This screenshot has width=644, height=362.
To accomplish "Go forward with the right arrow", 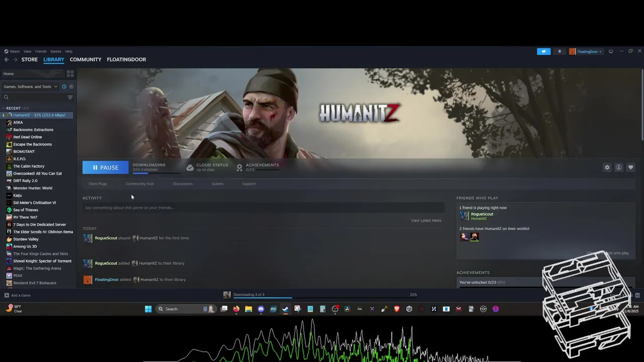I will [x=15, y=59].
